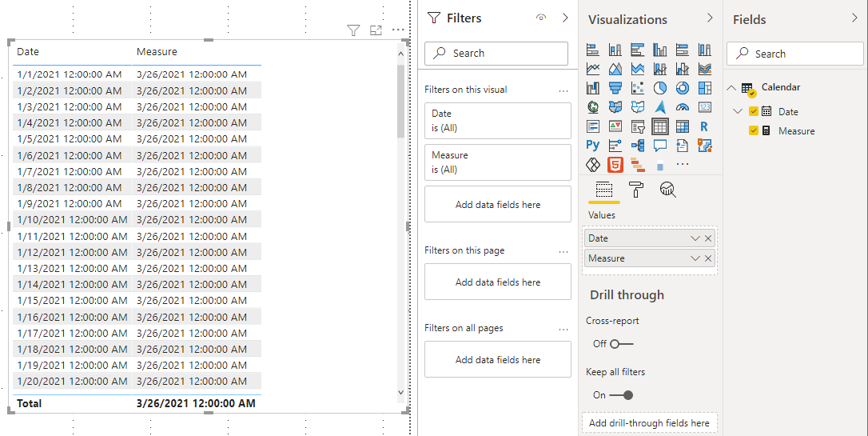Choose the globe Map visualization
Image resolution: width=868 pixels, height=436 pixels.
click(593, 107)
